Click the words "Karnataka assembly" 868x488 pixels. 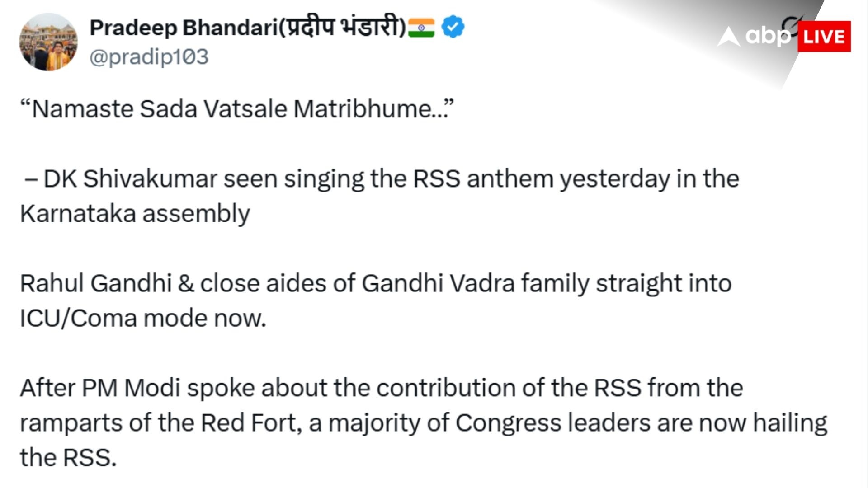pyautogui.click(x=135, y=214)
